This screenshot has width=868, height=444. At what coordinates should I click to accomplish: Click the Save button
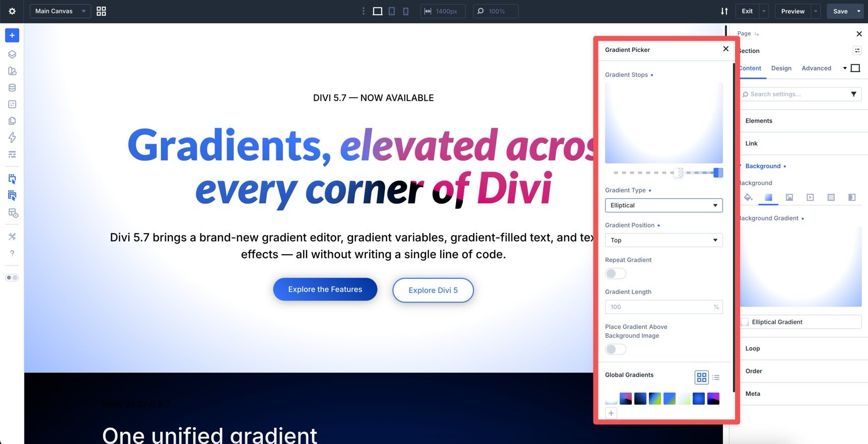click(x=840, y=11)
